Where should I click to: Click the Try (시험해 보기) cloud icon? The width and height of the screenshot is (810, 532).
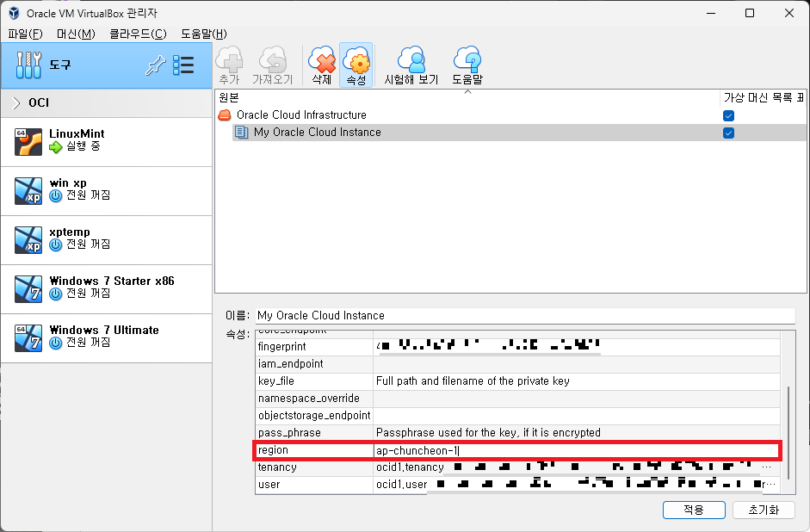tap(411, 59)
